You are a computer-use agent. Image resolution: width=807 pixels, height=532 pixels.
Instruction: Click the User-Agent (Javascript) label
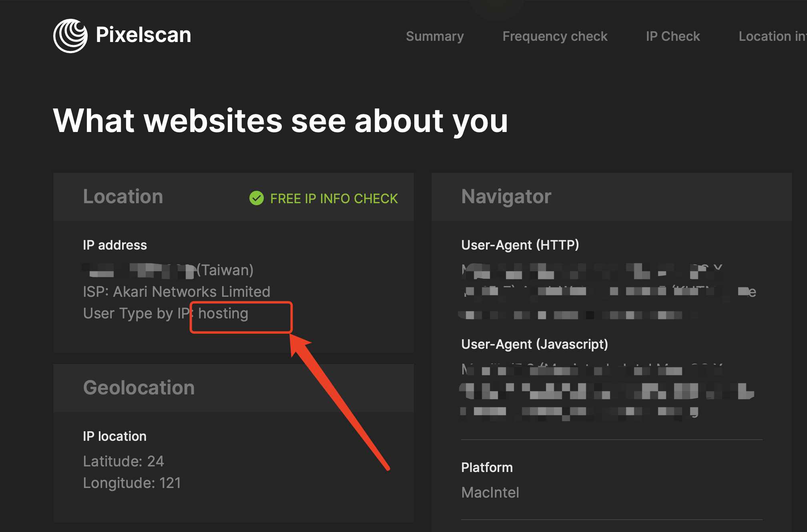[x=534, y=344]
